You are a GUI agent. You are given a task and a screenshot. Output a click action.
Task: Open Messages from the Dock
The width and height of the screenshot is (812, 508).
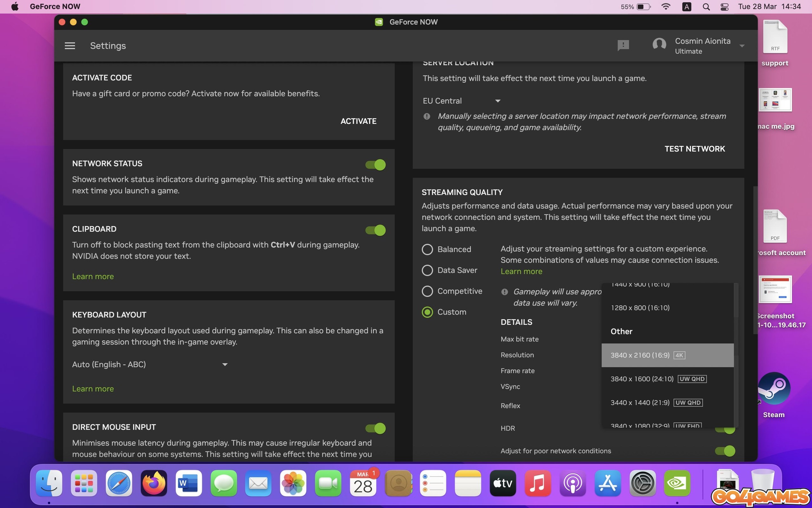click(224, 483)
